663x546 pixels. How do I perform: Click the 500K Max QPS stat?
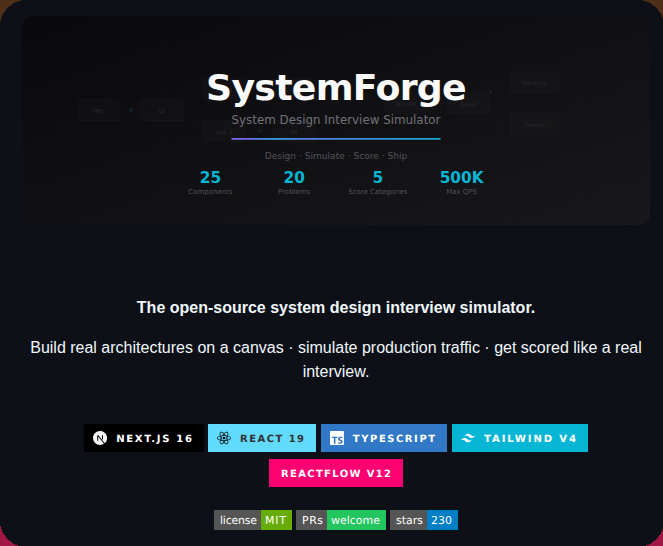[x=461, y=182]
